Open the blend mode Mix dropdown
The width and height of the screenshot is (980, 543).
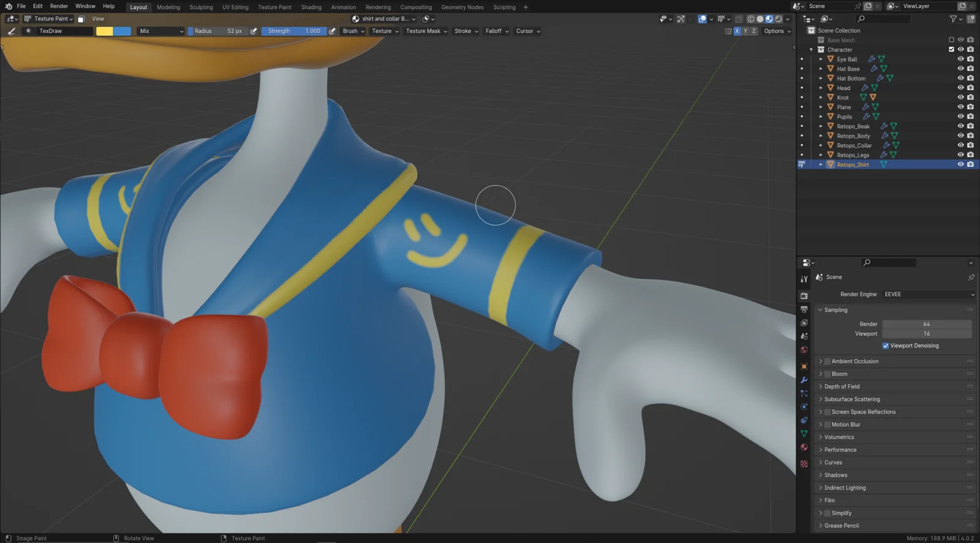tap(160, 31)
